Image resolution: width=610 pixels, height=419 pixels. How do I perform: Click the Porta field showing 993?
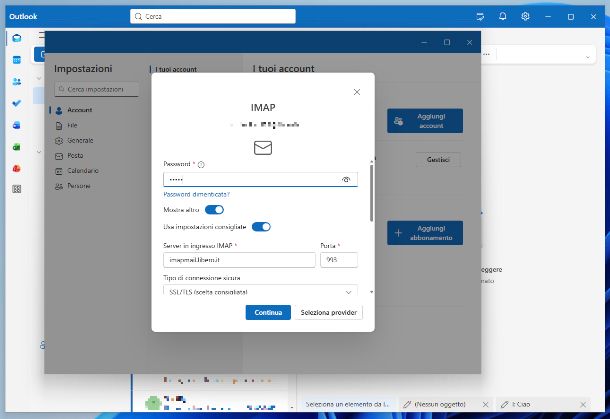pos(338,260)
